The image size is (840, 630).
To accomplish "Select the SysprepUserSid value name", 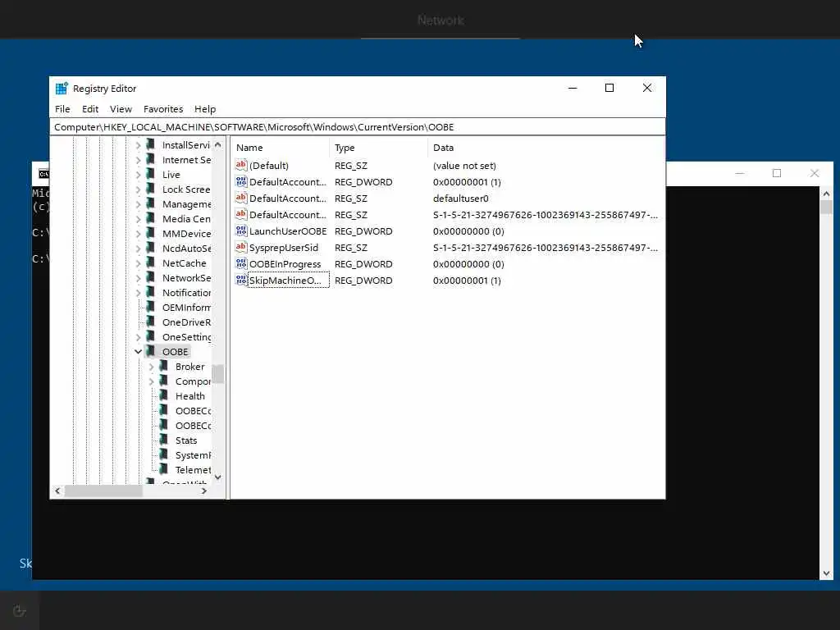I will [283, 248].
